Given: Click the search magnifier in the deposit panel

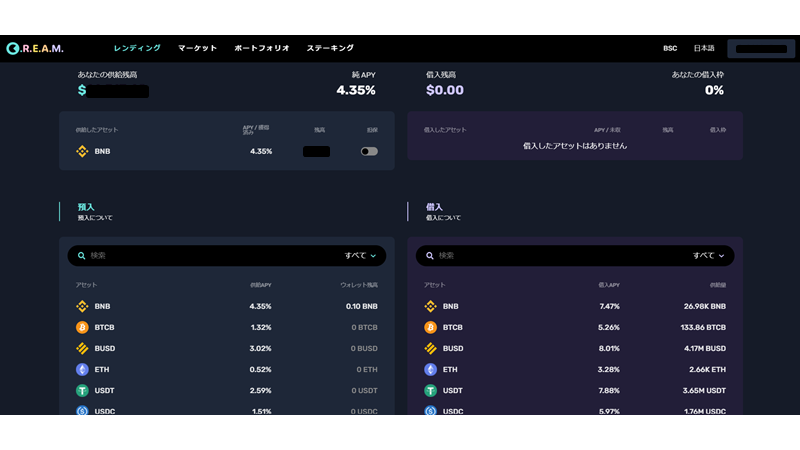Looking at the screenshot, I should point(81,256).
